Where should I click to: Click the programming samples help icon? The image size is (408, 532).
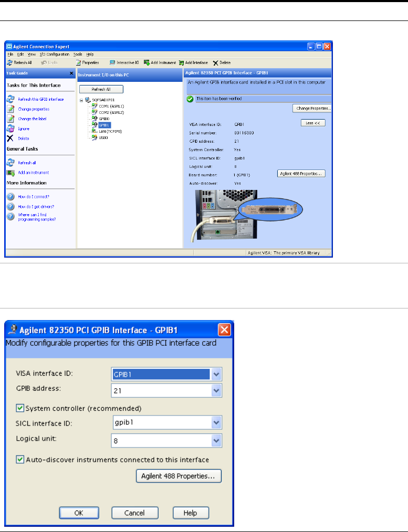[x=11, y=217]
